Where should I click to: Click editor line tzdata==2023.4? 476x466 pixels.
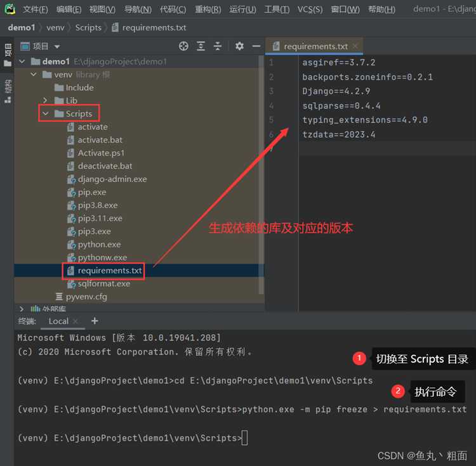click(338, 134)
